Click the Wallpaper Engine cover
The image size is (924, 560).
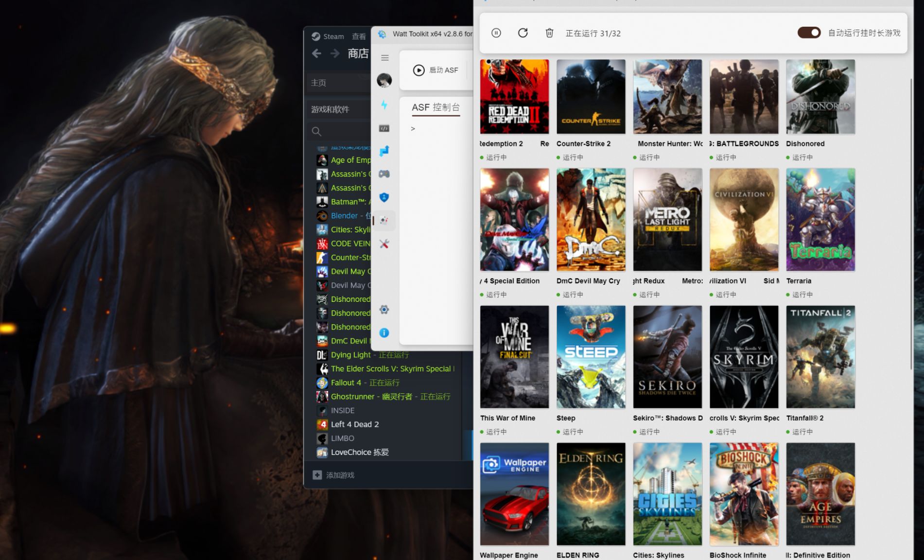514,494
